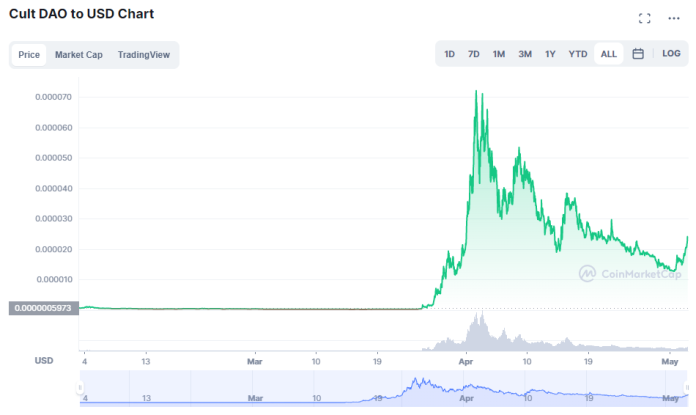Click the 0.000060 y-axis label

click(53, 127)
